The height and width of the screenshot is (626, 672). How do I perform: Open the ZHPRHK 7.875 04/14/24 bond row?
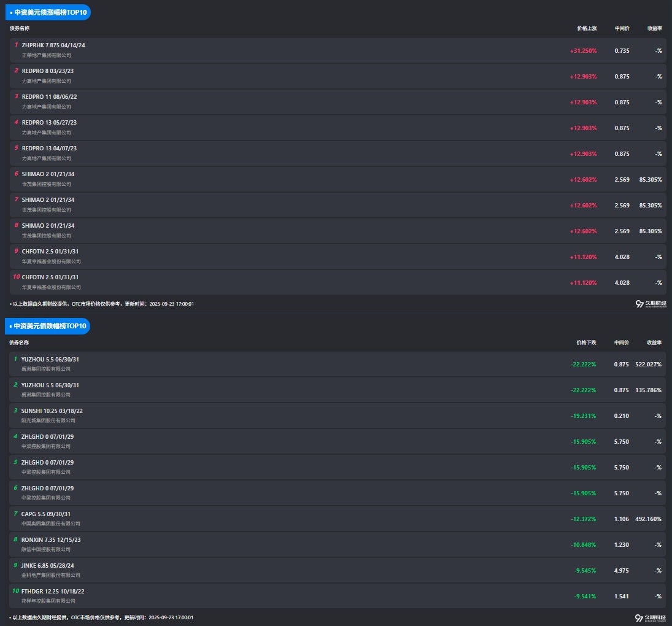point(53,45)
